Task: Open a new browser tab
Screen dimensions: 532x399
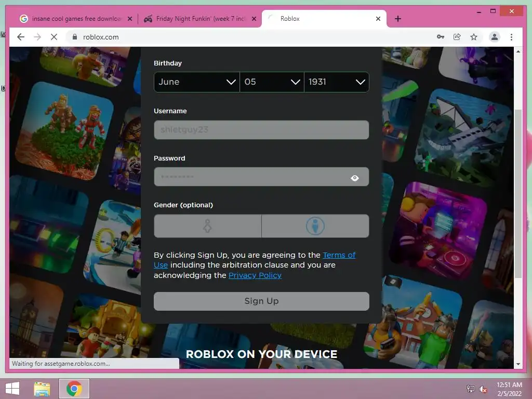Action: coord(398,19)
